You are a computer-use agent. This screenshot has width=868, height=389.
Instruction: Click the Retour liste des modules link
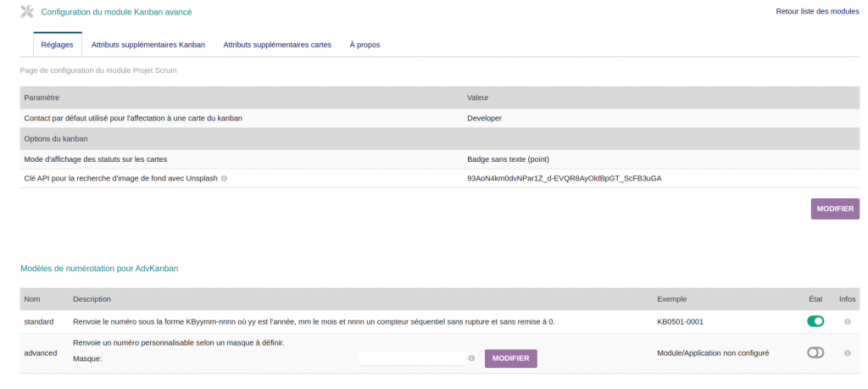coord(817,11)
